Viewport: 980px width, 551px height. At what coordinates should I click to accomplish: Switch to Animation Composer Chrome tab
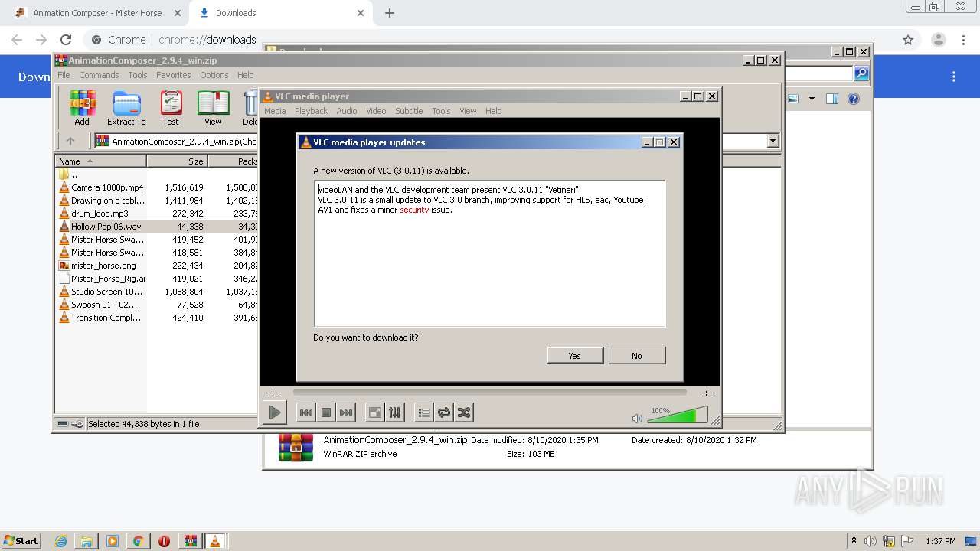click(x=97, y=13)
